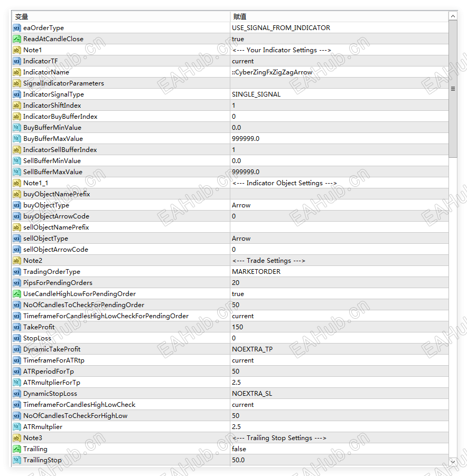The height and width of the screenshot is (476, 467).
Task: Click the boolean icon beside Trailling
Action: pos(17,449)
